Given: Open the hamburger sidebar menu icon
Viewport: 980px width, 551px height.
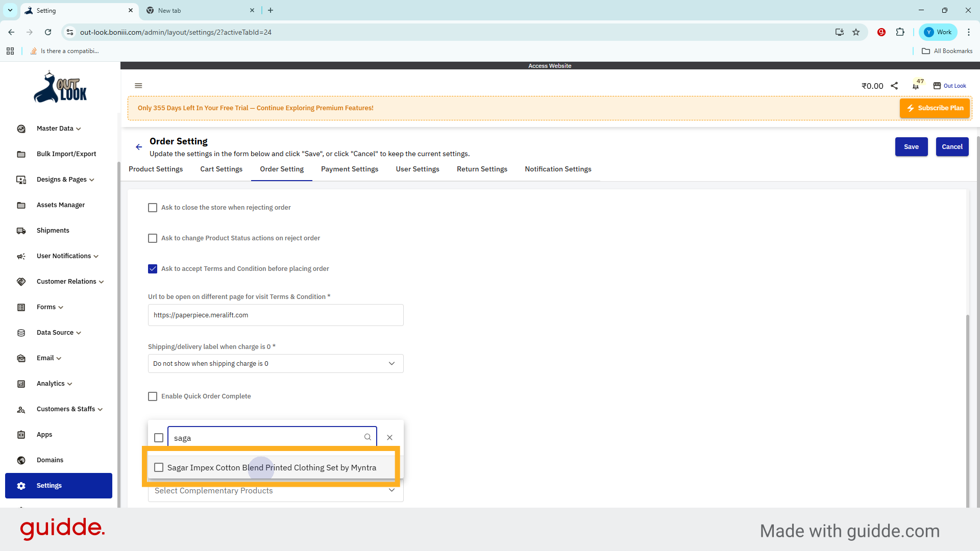Looking at the screenshot, I should coord(138,86).
